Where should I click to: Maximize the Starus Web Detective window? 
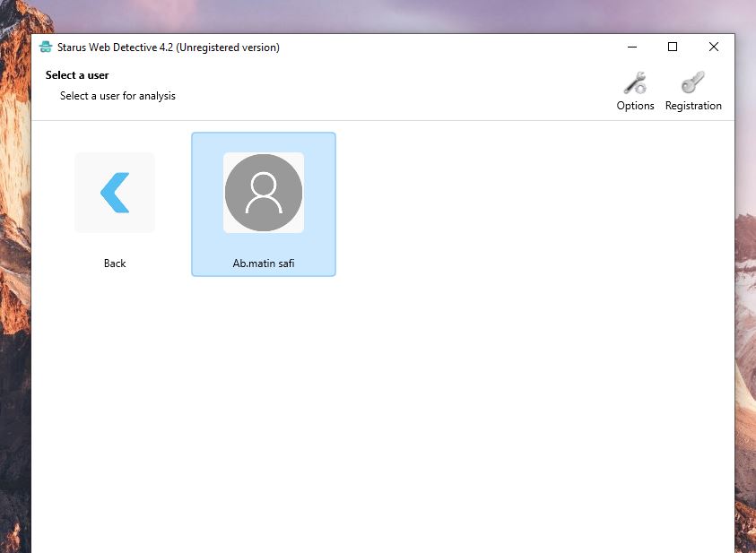673,47
